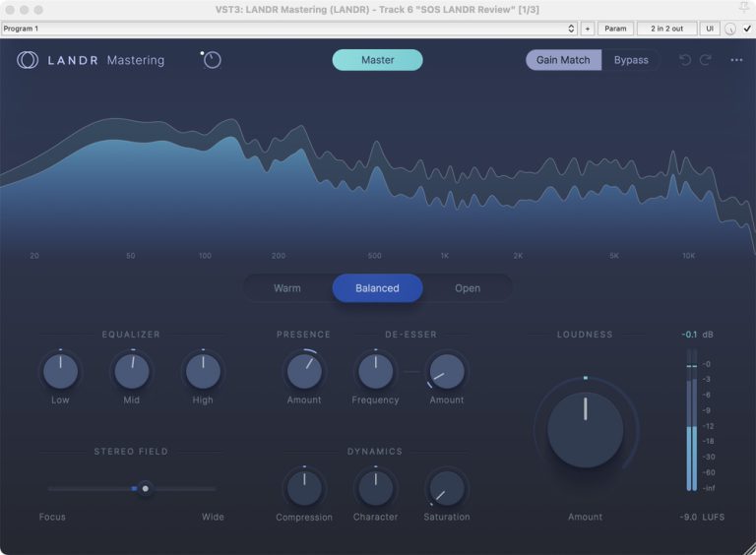
Task: Click the Equalizer Mid knob
Action: pos(132,371)
